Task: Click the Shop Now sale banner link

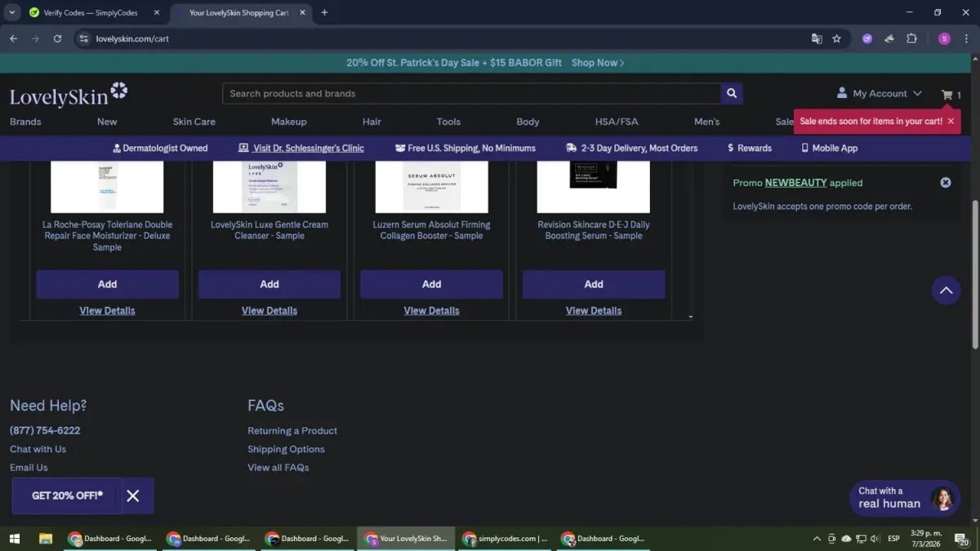Action: click(x=598, y=63)
